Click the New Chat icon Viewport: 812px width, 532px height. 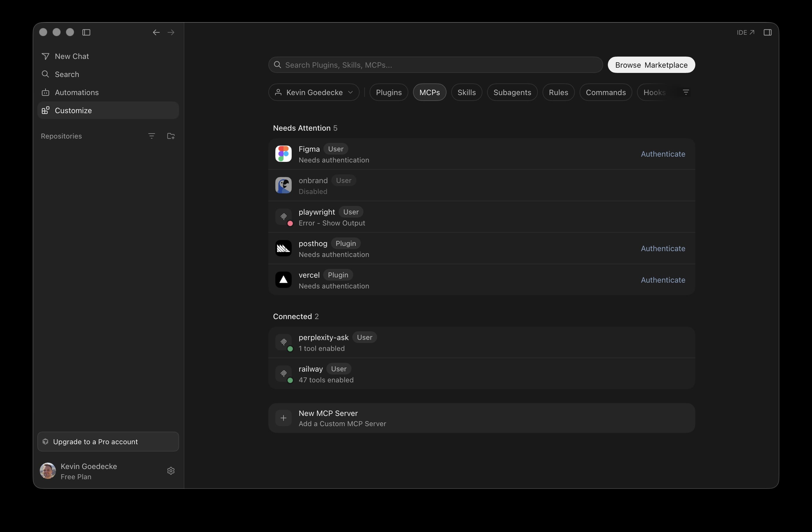pos(45,56)
